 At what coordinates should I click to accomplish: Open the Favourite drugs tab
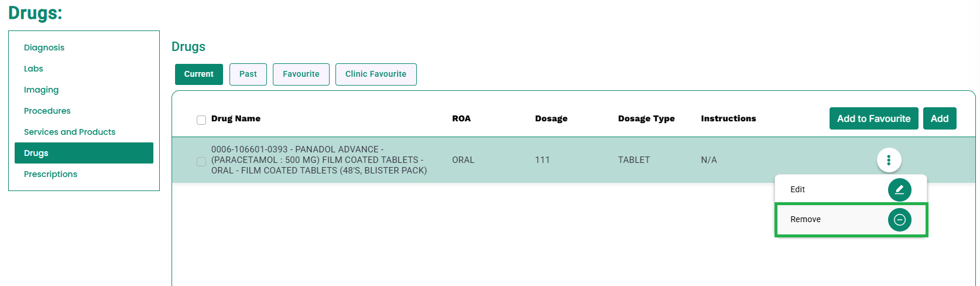(301, 74)
